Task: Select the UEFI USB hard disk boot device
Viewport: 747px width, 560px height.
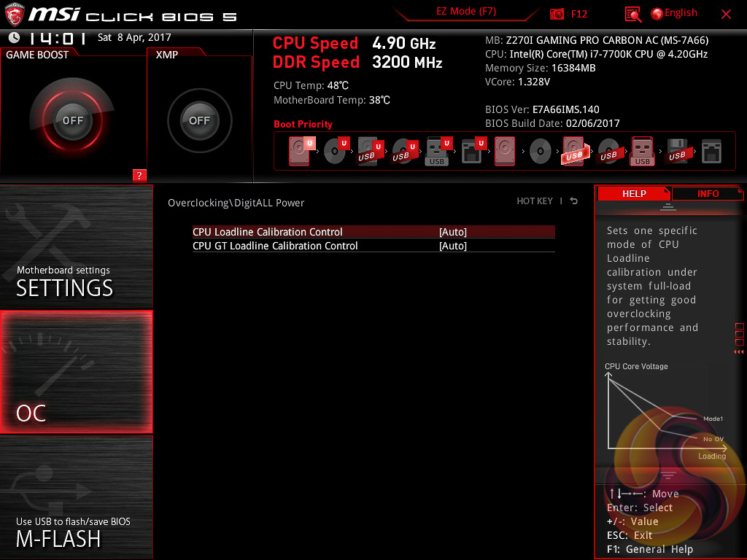Action: click(x=371, y=151)
